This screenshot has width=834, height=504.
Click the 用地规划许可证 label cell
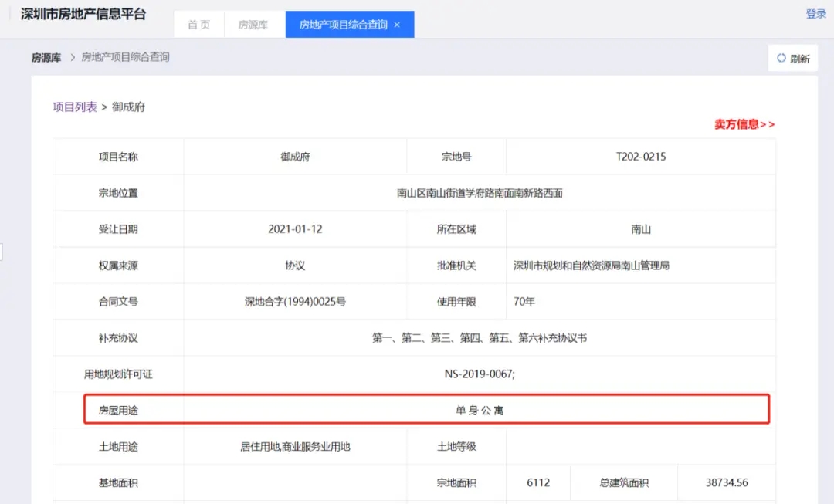coord(118,374)
